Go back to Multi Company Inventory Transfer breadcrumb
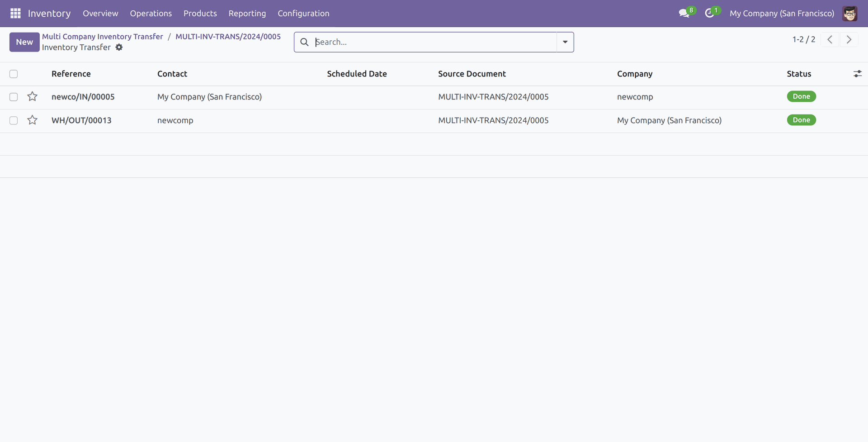Screen dimensions: 868x442 click(x=102, y=37)
